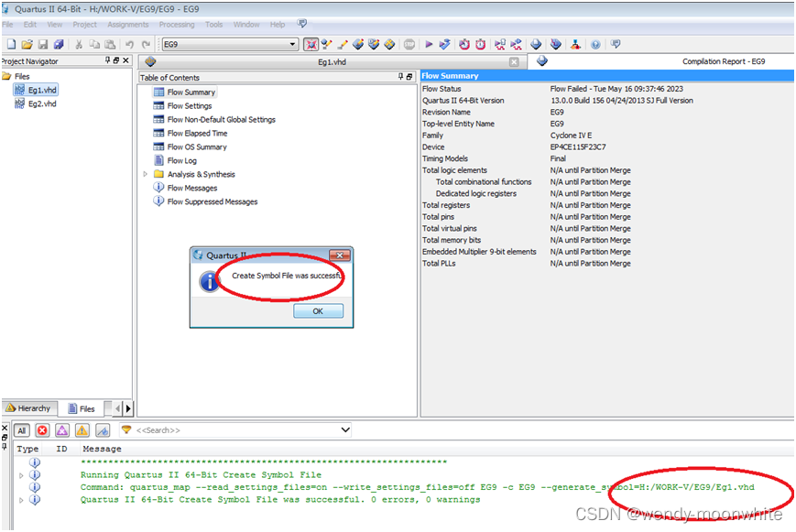The width and height of the screenshot is (796, 532).
Task: Click the Cut scissors icon
Action: tap(79, 45)
